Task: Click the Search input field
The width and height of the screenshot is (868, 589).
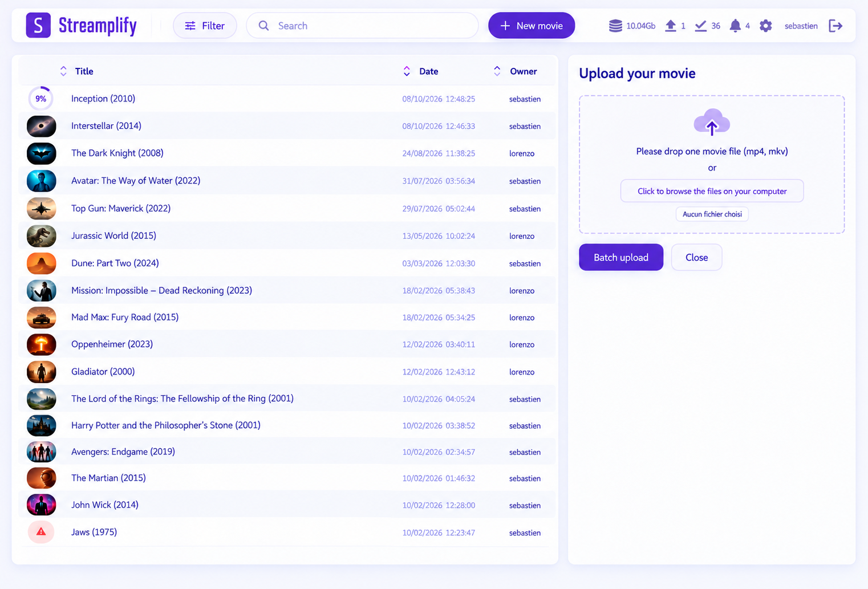Action: click(362, 26)
